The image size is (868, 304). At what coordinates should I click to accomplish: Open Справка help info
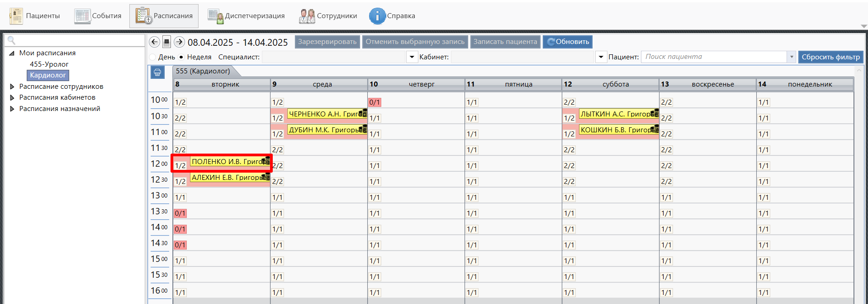coord(392,16)
